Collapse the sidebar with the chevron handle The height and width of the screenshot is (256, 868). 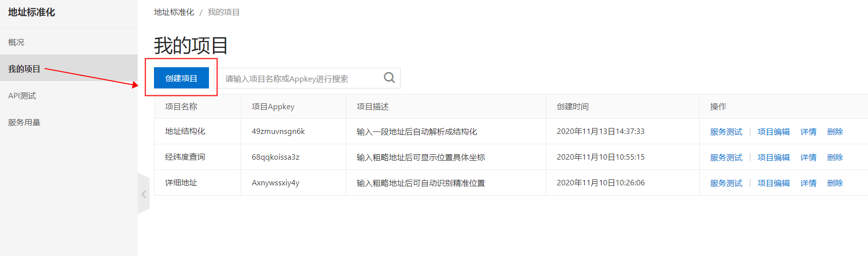pyautogui.click(x=144, y=194)
